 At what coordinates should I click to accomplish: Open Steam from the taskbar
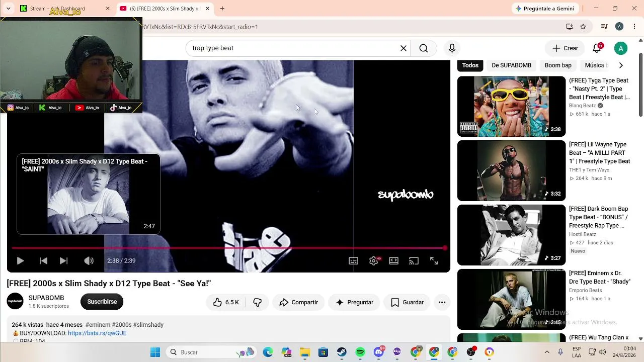342,352
